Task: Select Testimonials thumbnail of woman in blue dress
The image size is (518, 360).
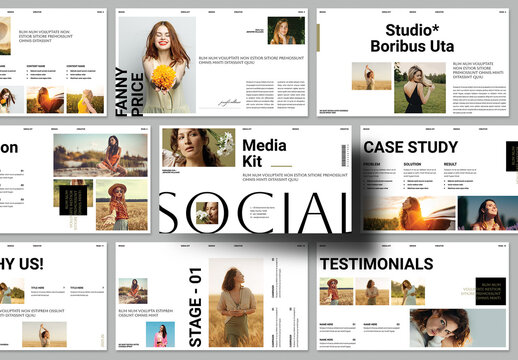Action: click(408, 291)
